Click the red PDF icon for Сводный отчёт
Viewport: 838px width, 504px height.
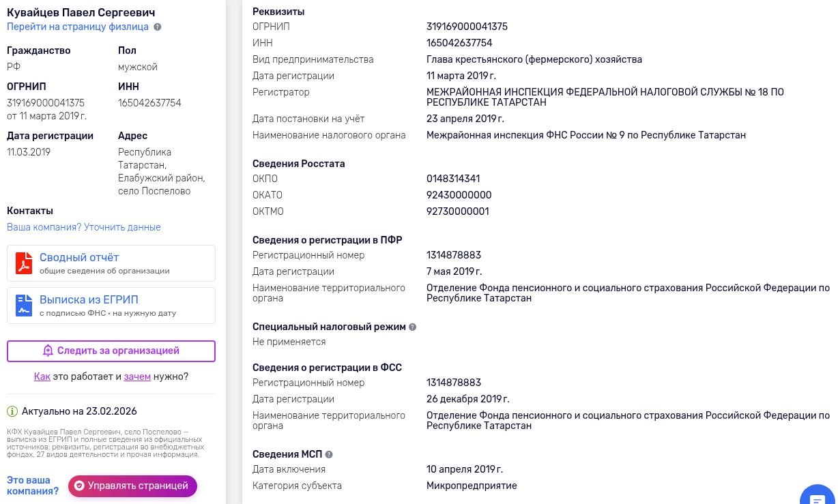25,263
